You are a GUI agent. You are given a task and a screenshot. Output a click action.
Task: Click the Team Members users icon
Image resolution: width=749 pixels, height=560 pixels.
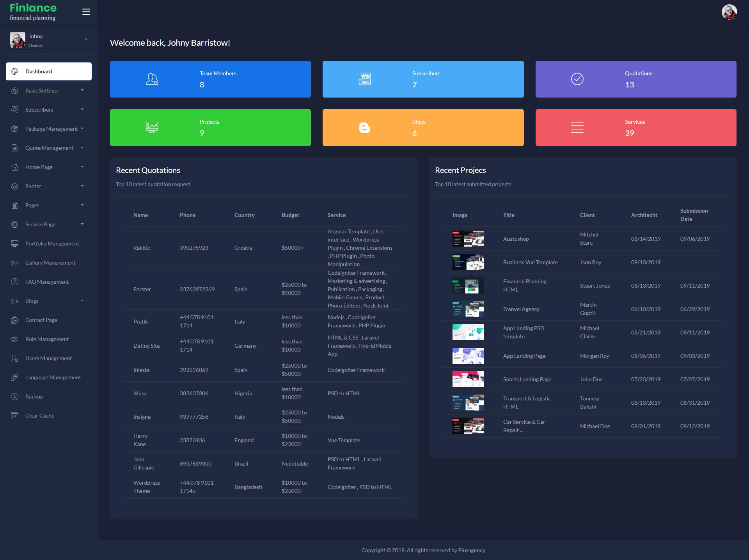pos(152,79)
